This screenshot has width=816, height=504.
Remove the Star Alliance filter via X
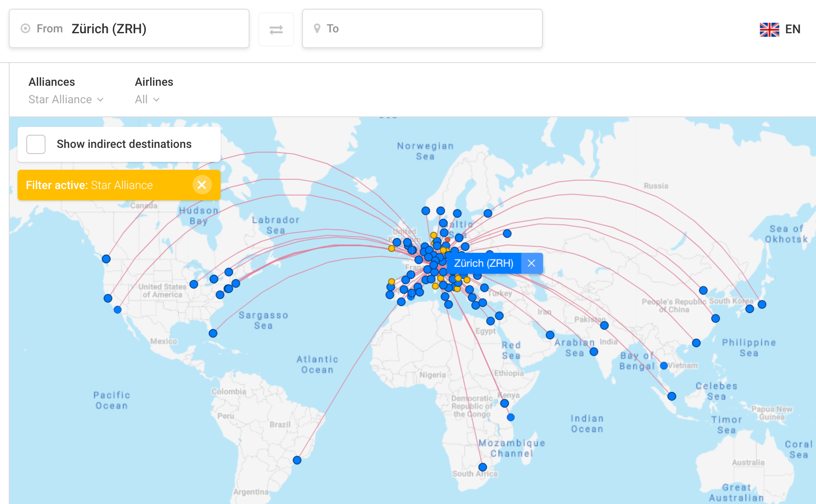pyautogui.click(x=202, y=185)
